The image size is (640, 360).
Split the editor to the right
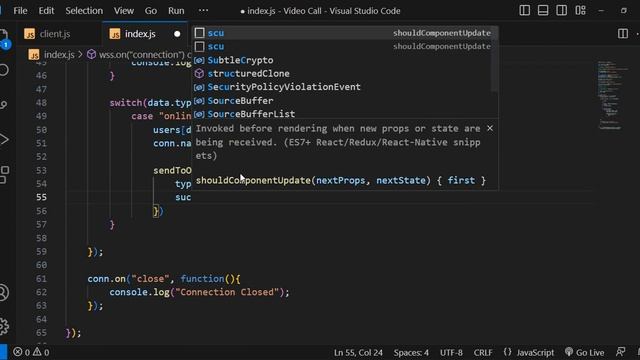(623, 33)
